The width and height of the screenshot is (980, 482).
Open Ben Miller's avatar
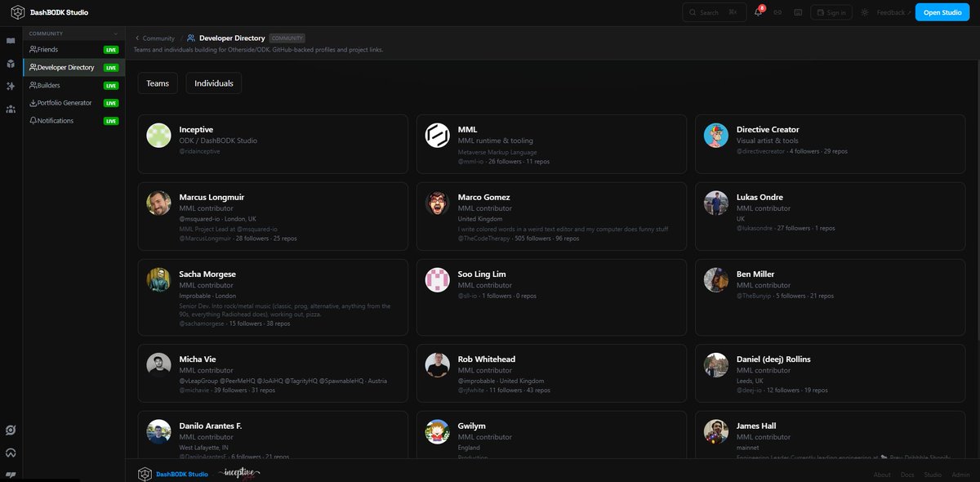pyautogui.click(x=716, y=279)
